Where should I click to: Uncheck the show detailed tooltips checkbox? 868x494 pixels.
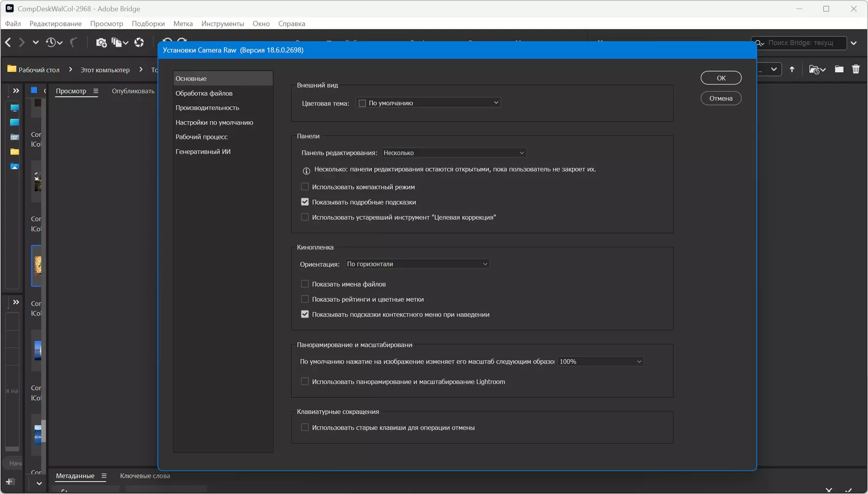[x=305, y=202]
